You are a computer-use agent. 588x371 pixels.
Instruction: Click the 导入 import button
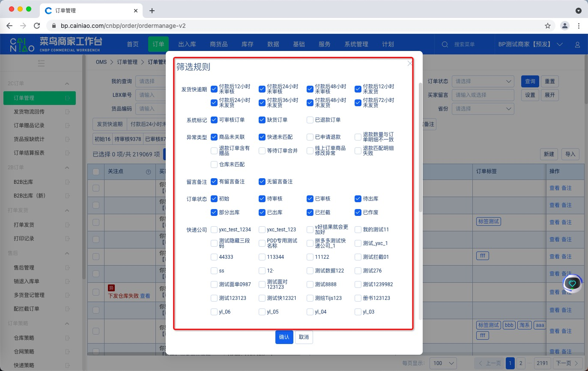point(570,154)
